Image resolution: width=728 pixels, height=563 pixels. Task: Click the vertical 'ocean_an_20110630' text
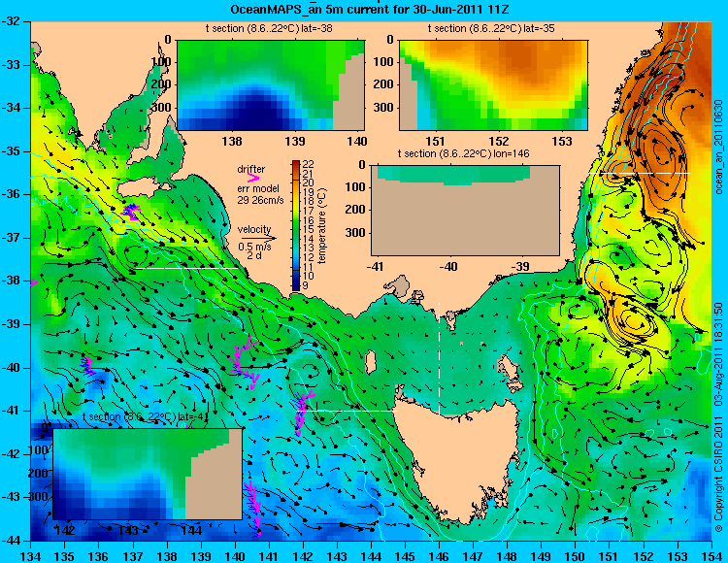click(719, 148)
